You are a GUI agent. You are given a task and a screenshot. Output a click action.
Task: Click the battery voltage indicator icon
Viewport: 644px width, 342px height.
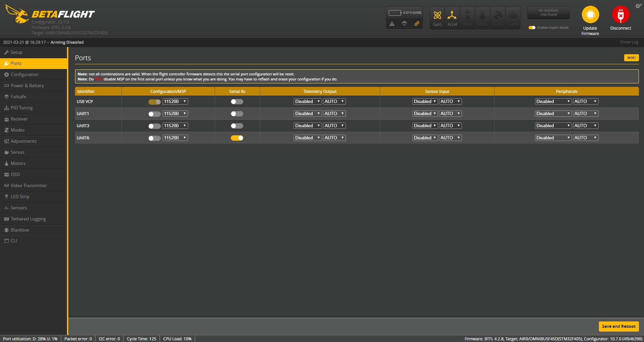(x=395, y=13)
